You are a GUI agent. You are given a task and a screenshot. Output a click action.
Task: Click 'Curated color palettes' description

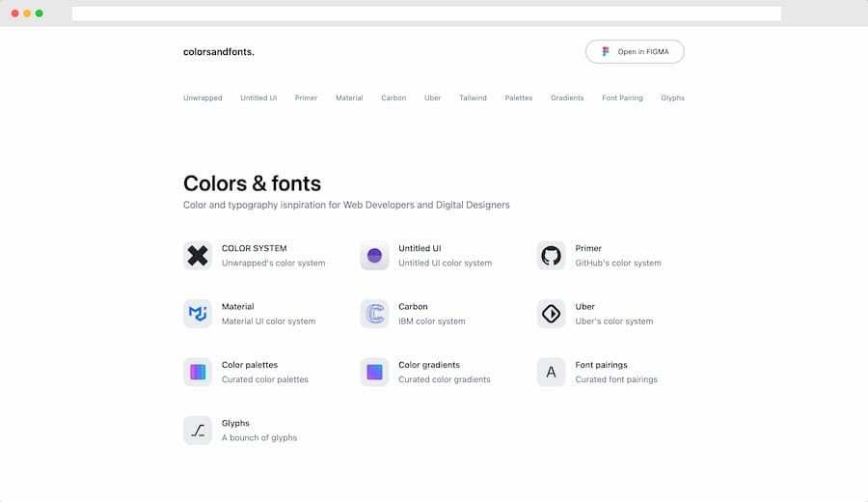pyautogui.click(x=264, y=379)
